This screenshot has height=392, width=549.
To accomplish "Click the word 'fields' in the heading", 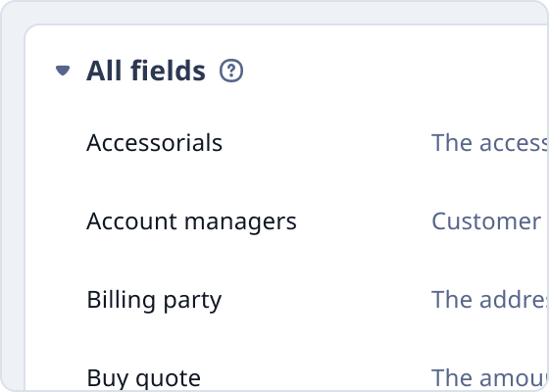I will click(x=168, y=71).
